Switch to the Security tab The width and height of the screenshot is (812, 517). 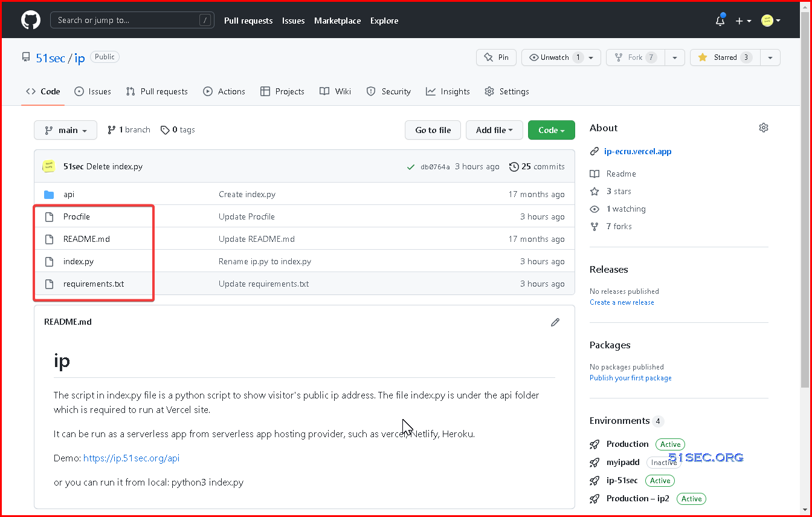[x=388, y=91]
